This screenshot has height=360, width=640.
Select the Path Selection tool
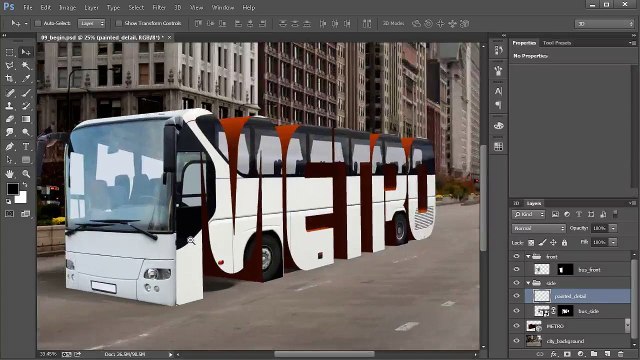pyautogui.click(x=9, y=160)
